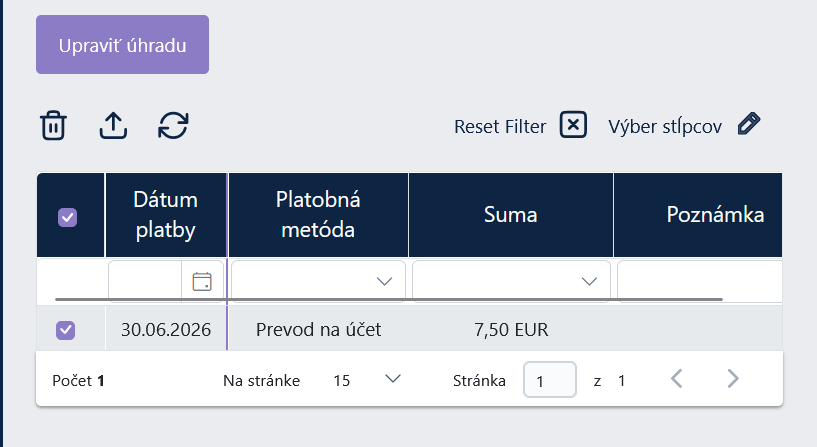Sort by Dátum platby column header

click(166, 215)
